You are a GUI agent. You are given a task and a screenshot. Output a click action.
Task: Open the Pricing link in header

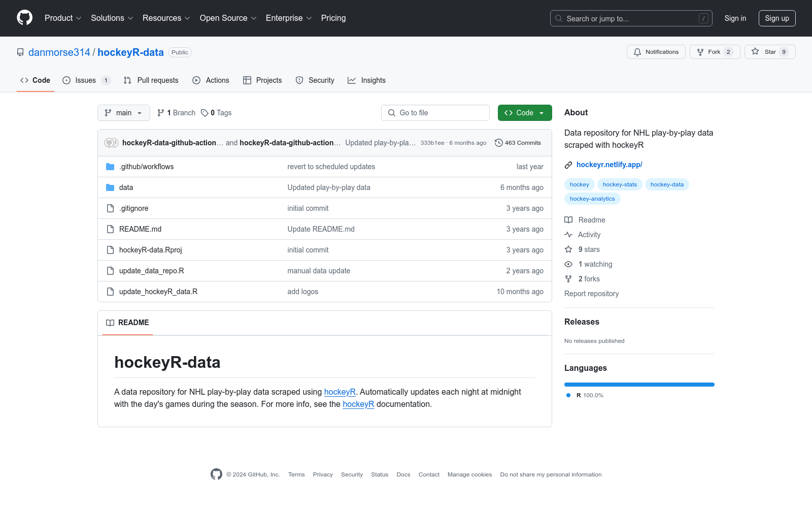click(x=333, y=18)
